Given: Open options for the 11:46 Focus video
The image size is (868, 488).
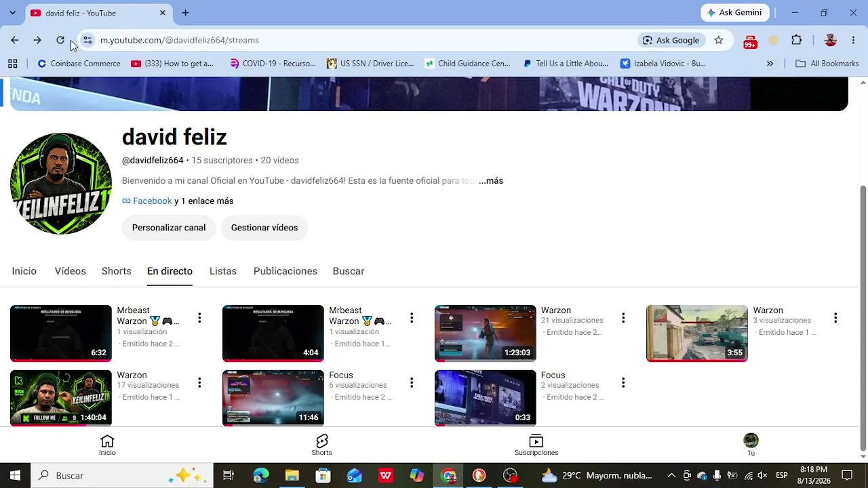Looking at the screenshot, I should (x=412, y=383).
